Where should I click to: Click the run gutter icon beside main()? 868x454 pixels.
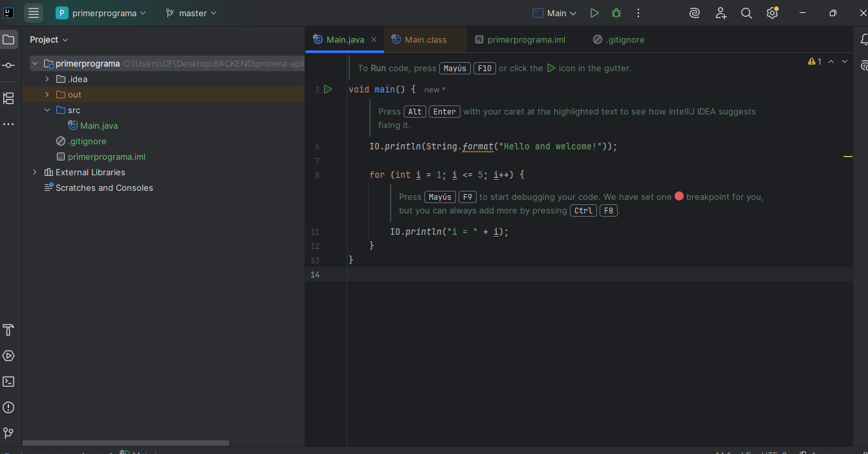click(328, 89)
